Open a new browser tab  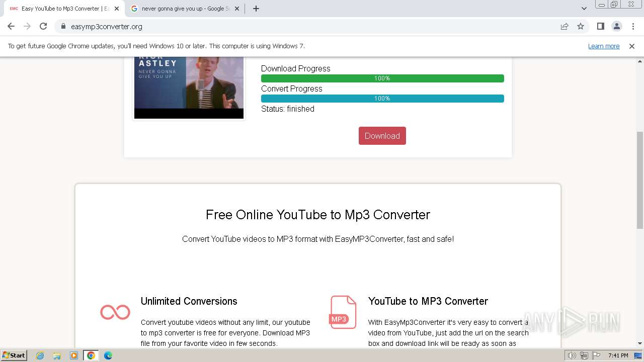pos(256,9)
